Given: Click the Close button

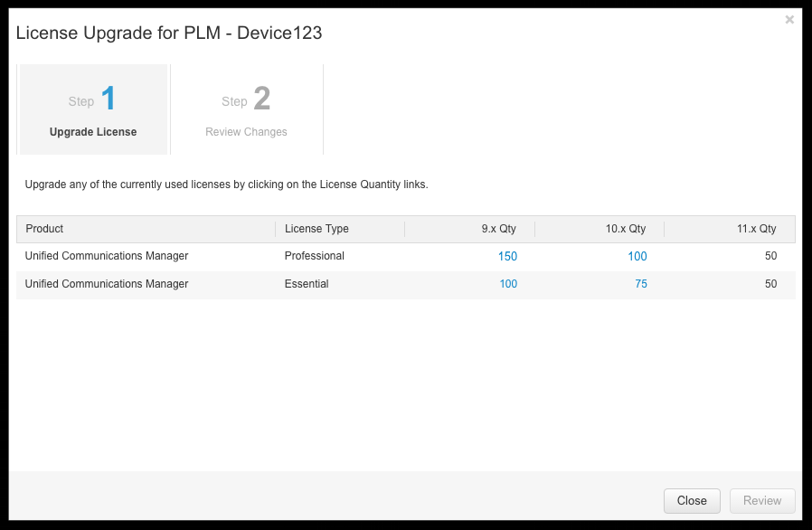Looking at the screenshot, I should 692,501.
